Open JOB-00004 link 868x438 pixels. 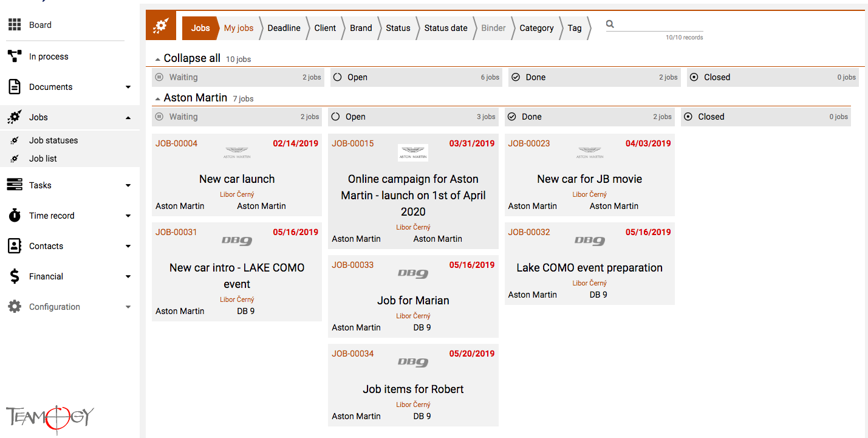point(176,143)
